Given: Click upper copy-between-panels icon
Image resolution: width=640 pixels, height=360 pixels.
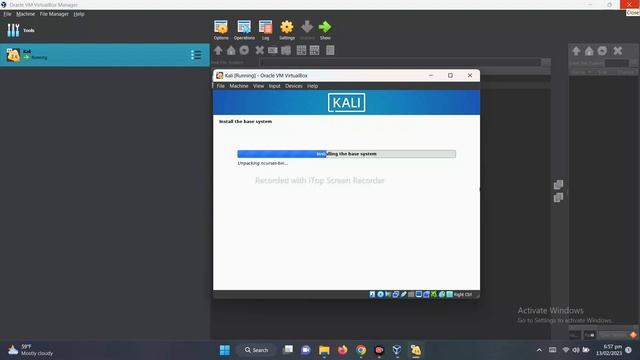Looking at the screenshot, I should tap(558, 184).
